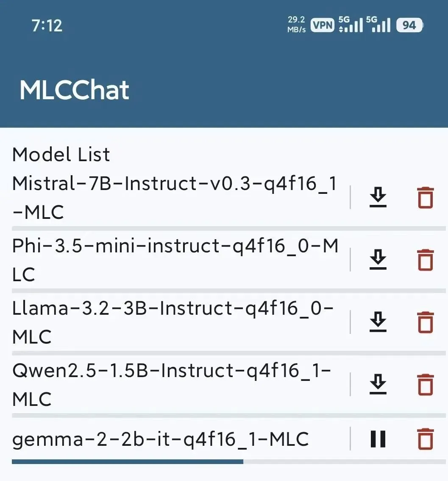Delete the Llama-3.2-3B-Instruct model
Screen dimensions: 448x481
tap(425, 322)
